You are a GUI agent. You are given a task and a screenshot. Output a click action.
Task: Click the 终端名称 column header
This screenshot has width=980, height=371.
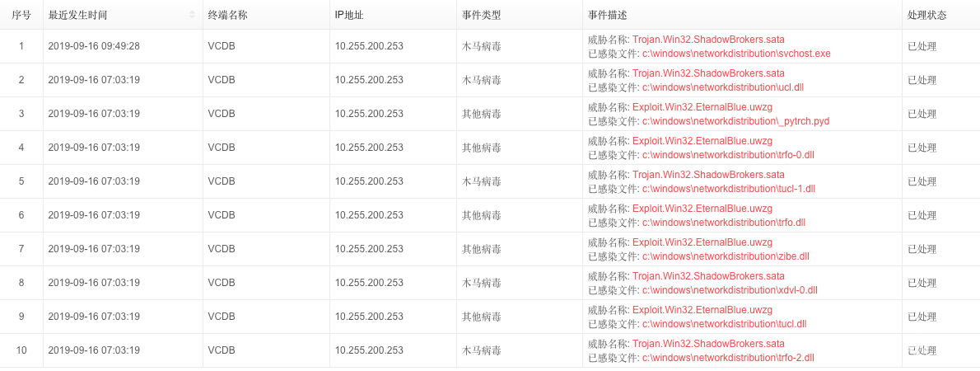(227, 15)
